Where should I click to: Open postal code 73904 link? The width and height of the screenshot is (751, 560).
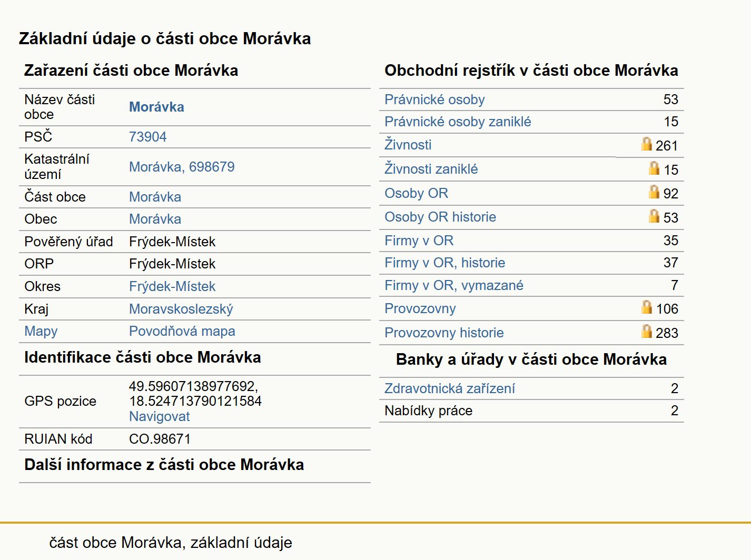147,137
